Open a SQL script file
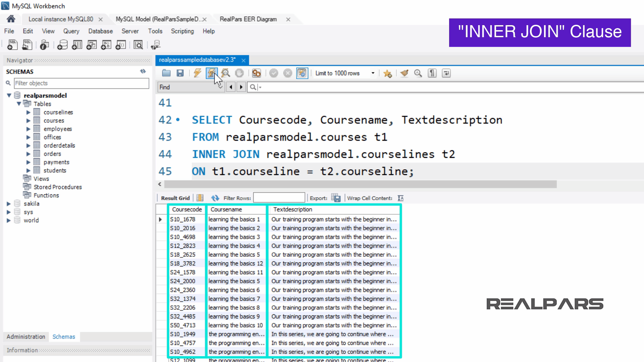 [x=166, y=73]
